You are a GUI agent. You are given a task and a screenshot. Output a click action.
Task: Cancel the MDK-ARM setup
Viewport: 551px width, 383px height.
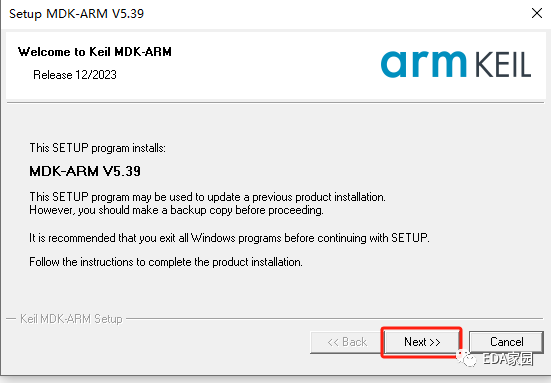pyautogui.click(x=506, y=342)
